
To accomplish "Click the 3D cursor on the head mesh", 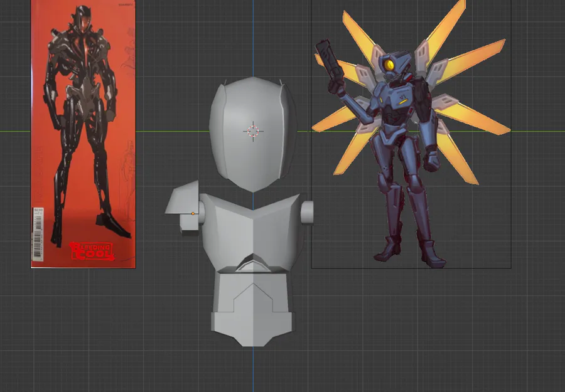I will (x=254, y=131).
